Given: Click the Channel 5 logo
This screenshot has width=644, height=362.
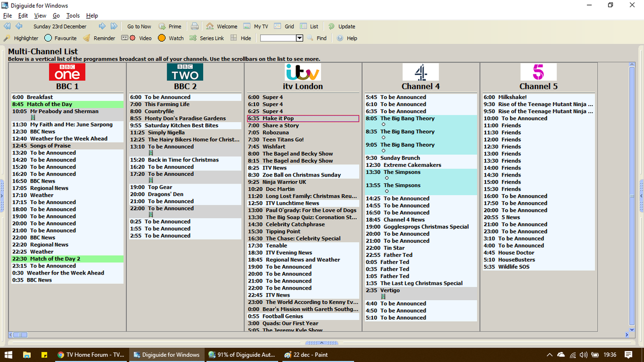Looking at the screenshot, I should point(538,72).
